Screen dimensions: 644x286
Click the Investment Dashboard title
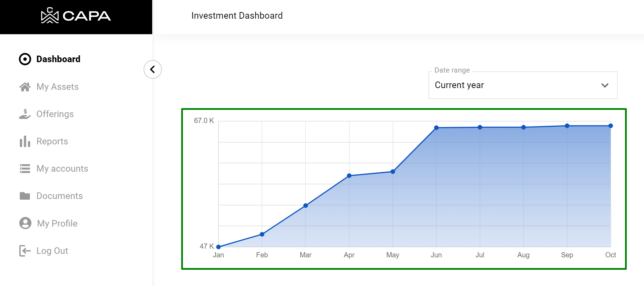coord(237,16)
